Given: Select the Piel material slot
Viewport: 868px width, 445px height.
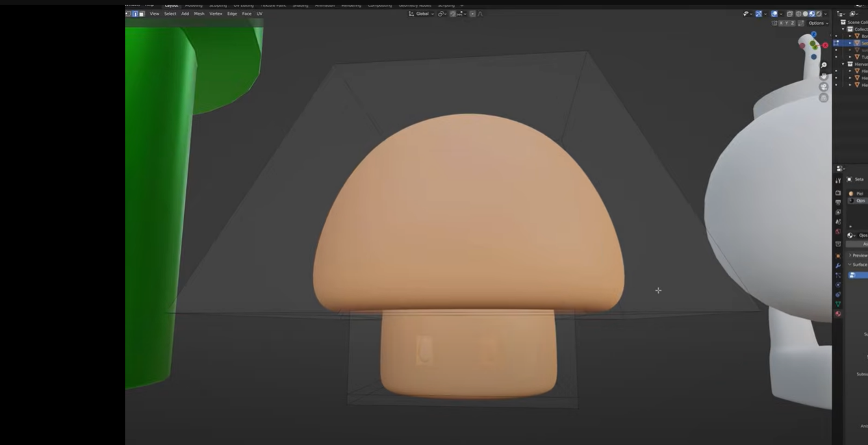Looking at the screenshot, I should point(858,194).
